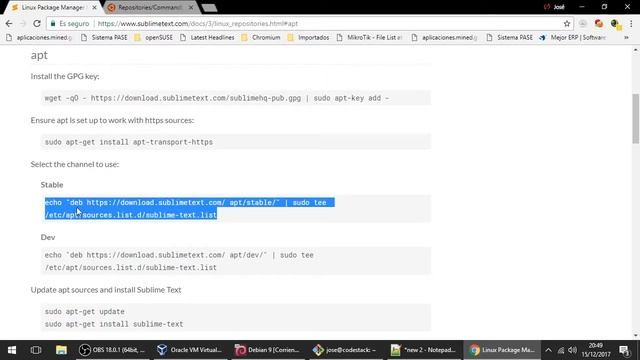Click the green globe extension icon
The image size is (640, 360).
[615, 24]
